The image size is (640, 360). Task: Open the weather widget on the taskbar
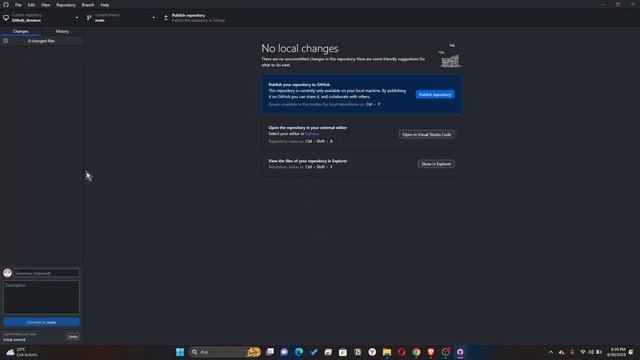(x=21, y=352)
